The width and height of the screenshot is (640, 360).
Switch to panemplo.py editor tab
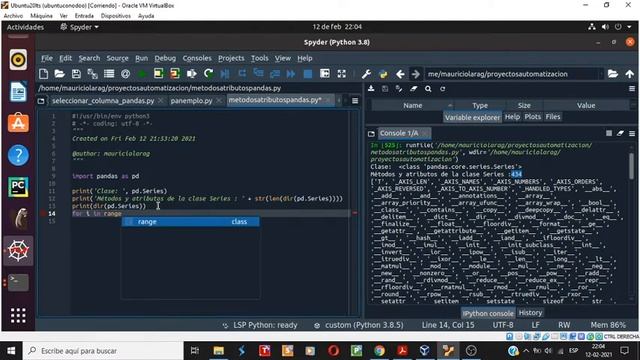[x=191, y=101]
